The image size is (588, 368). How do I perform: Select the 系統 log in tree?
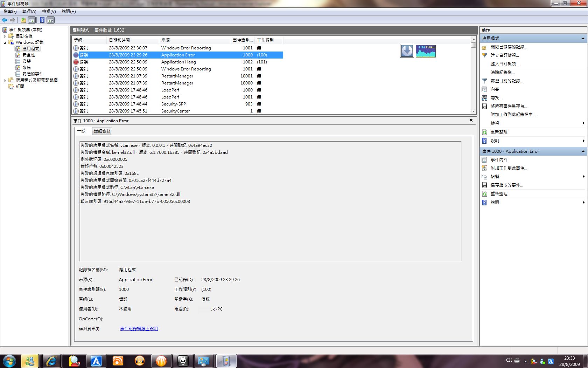[x=27, y=68]
